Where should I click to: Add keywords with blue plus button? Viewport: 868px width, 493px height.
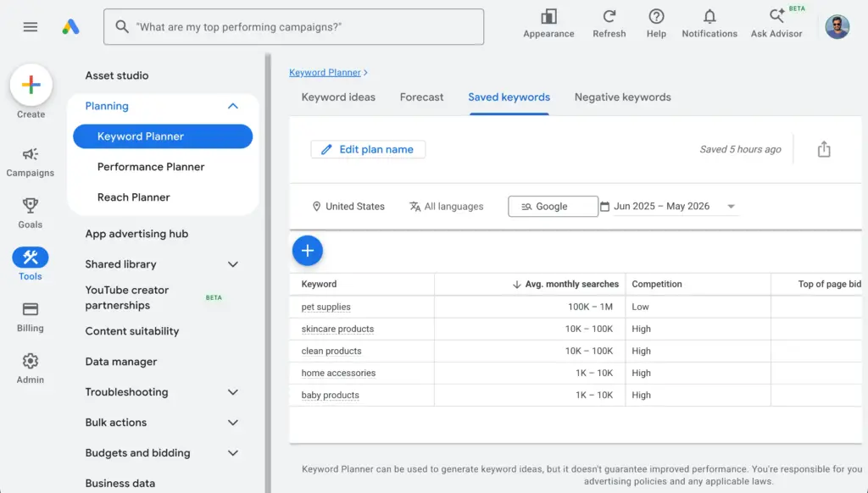pos(308,251)
